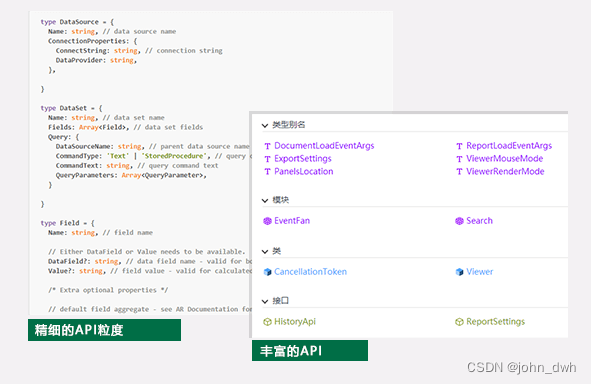Collapse the 类 section chevron
Image resolution: width=591 pixels, height=384 pixels.
coord(265,251)
